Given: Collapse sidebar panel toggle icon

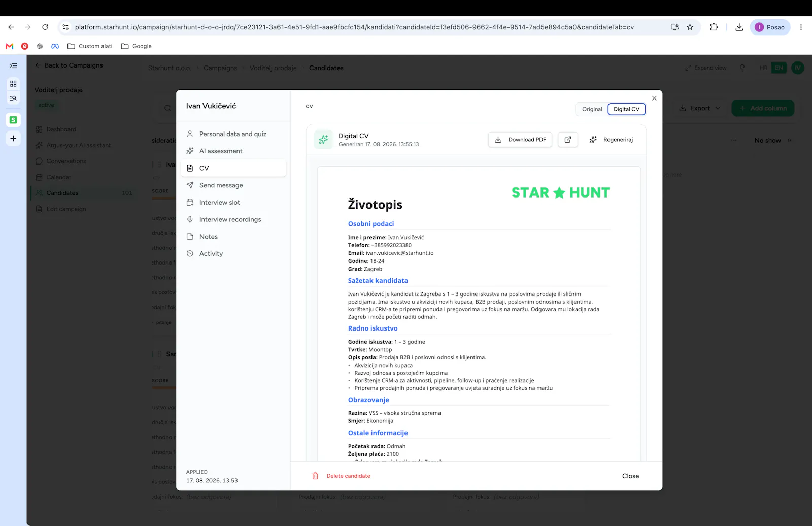Looking at the screenshot, I should pos(13,66).
